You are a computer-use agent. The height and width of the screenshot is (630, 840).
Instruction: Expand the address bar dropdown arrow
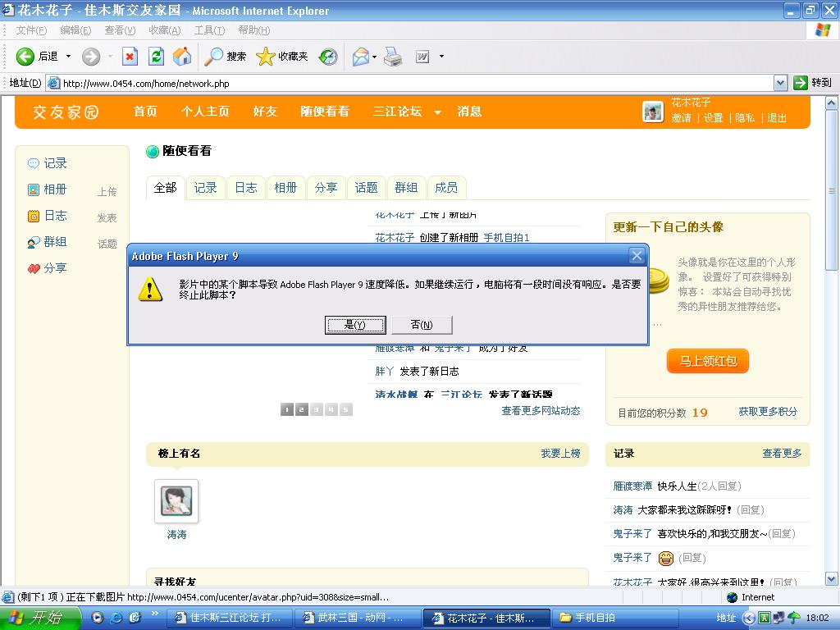click(x=780, y=83)
